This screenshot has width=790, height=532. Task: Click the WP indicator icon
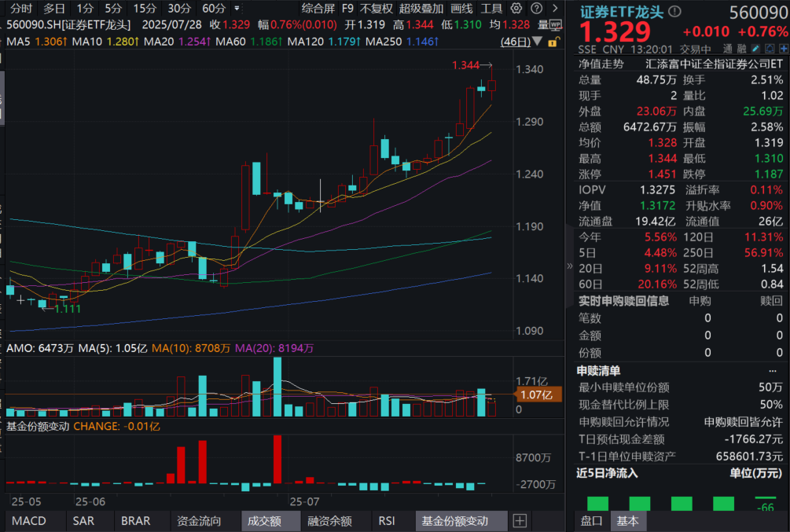557,24
